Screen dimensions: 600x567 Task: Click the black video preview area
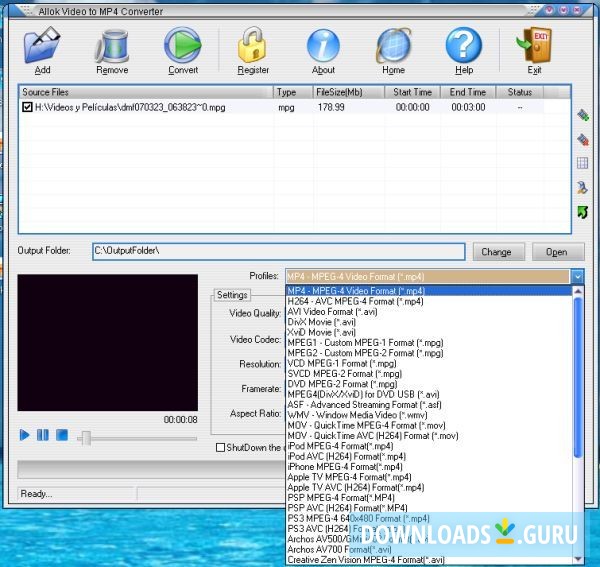click(108, 342)
